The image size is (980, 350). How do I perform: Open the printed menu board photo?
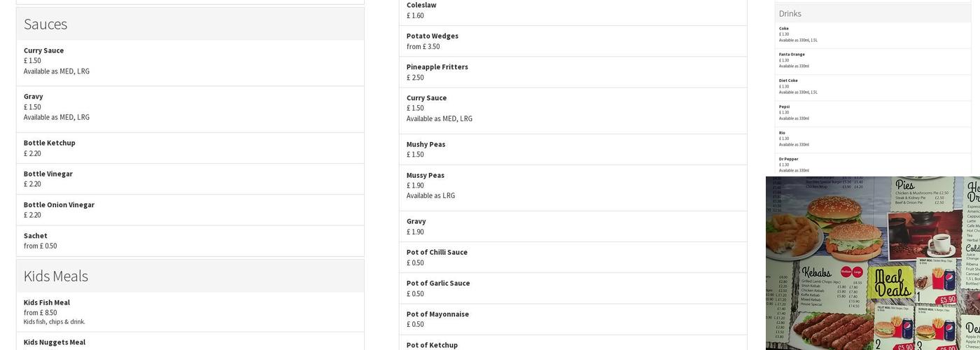[x=872, y=263]
